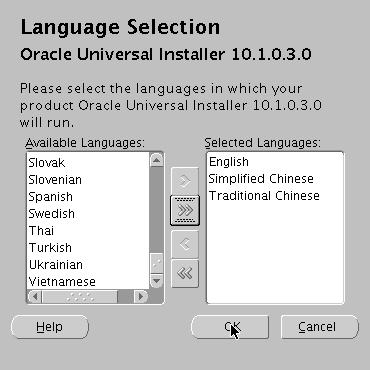Select Slovak in Available Languages
Image resolution: width=370 pixels, height=370 pixels.
(x=88, y=163)
